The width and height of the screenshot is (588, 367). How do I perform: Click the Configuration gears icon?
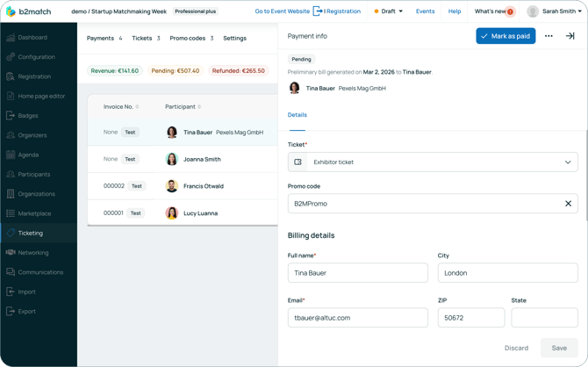(x=11, y=57)
